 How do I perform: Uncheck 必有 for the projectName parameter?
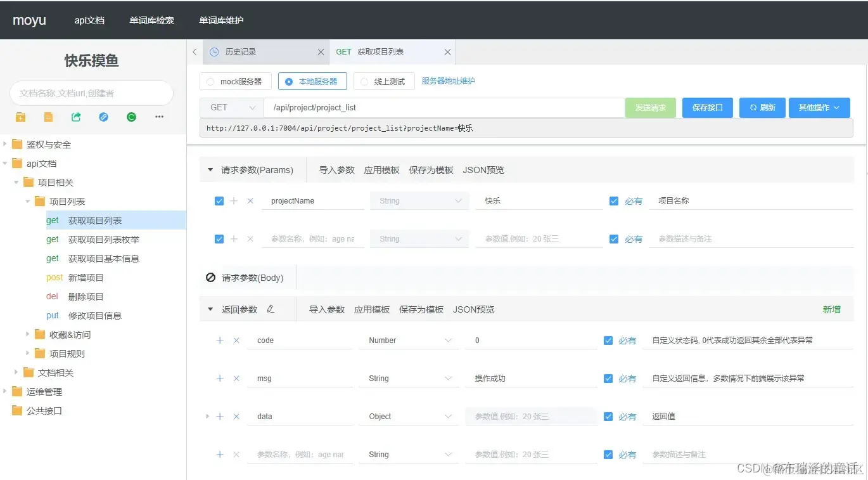click(613, 200)
